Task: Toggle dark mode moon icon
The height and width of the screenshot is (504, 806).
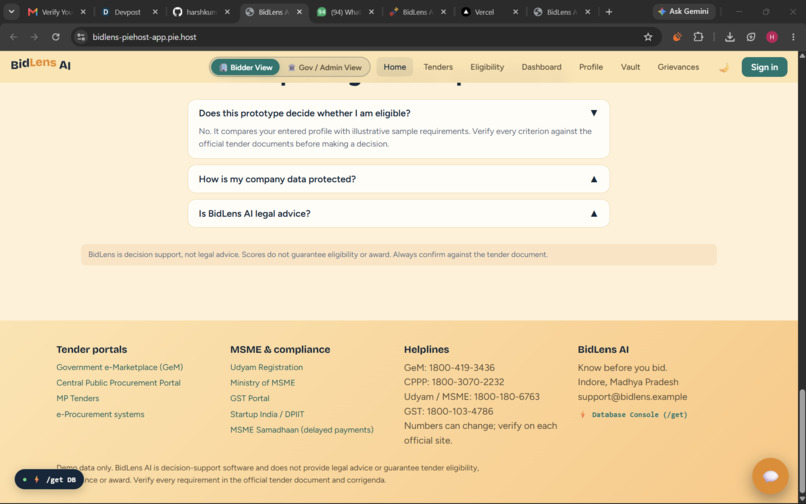Action: point(723,67)
